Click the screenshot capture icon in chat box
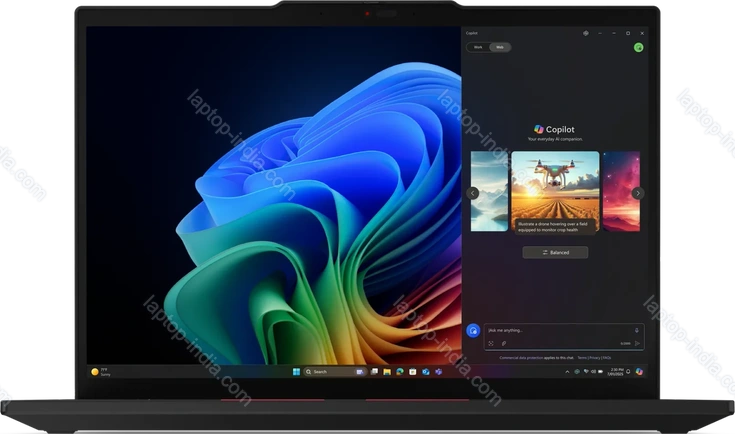The width and height of the screenshot is (735, 434). coord(491,343)
